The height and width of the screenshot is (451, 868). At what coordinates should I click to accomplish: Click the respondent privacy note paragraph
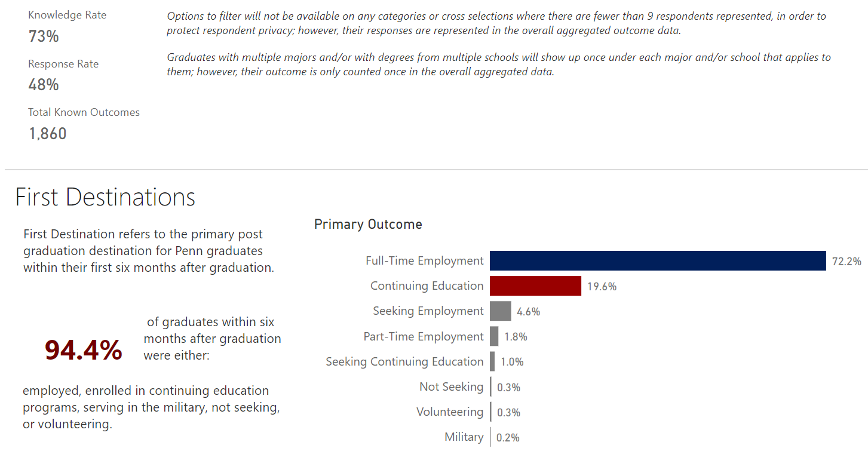pos(496,23)
